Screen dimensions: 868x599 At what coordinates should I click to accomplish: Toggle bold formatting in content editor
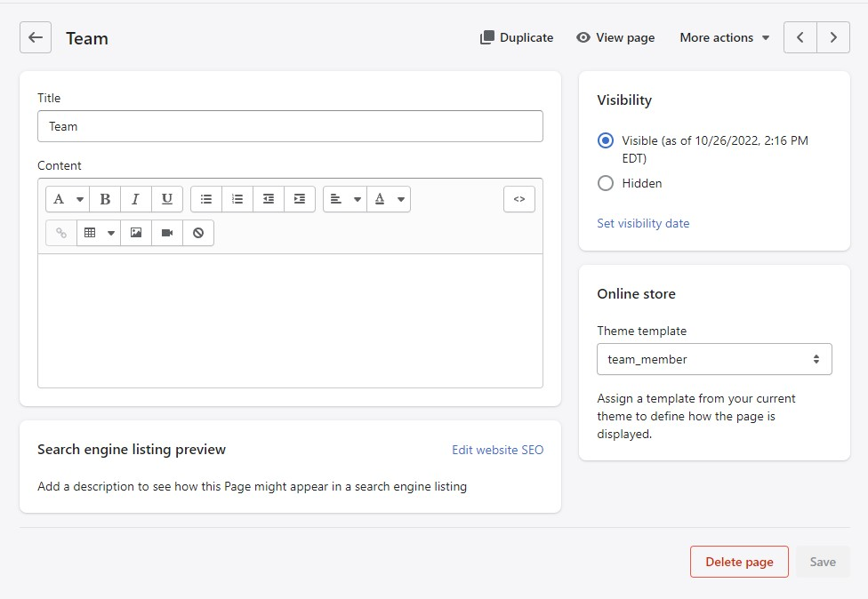point(105,199)
